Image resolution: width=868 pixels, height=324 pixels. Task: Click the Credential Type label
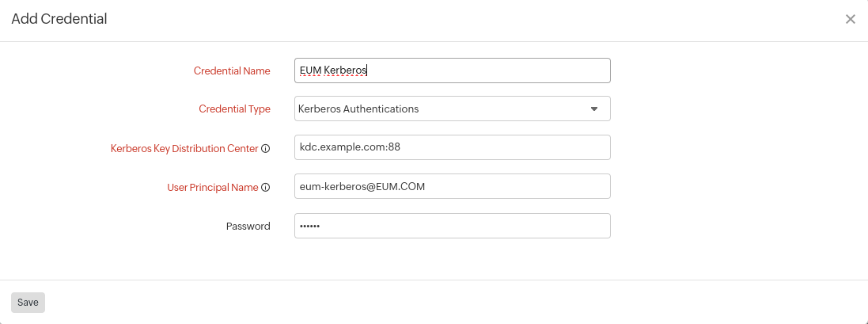(x=234, y=109)
